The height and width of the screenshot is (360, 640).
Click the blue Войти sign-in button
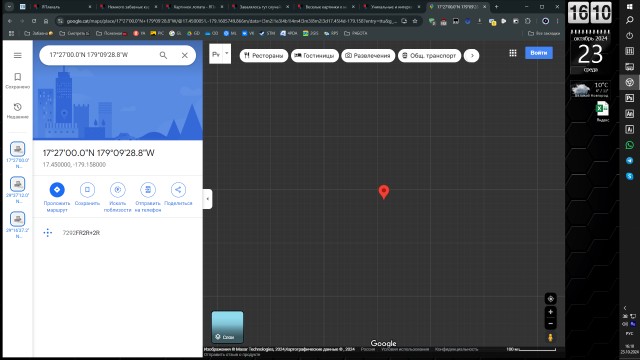pos(539,53)
